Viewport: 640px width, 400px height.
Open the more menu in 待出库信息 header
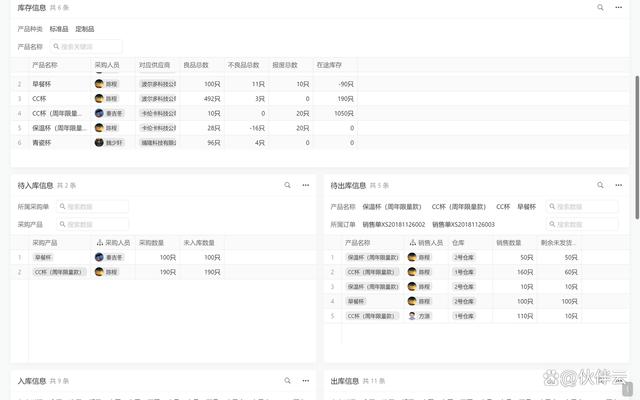coord(619,185)
